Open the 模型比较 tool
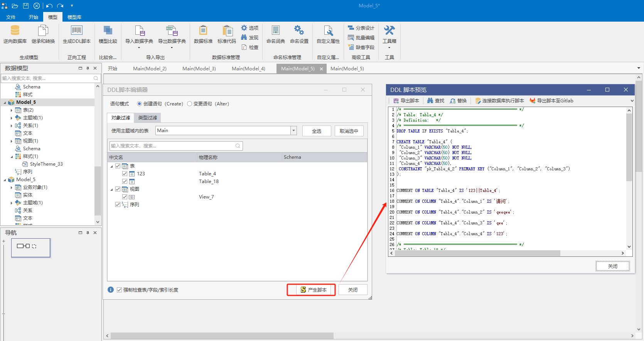644x341 pixels. click(x=108, y=34)
